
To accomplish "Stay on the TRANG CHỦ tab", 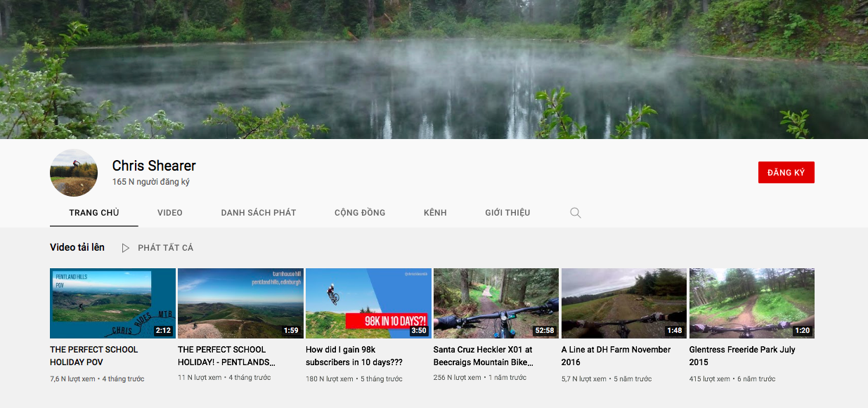I will click(x=94, y=212).
